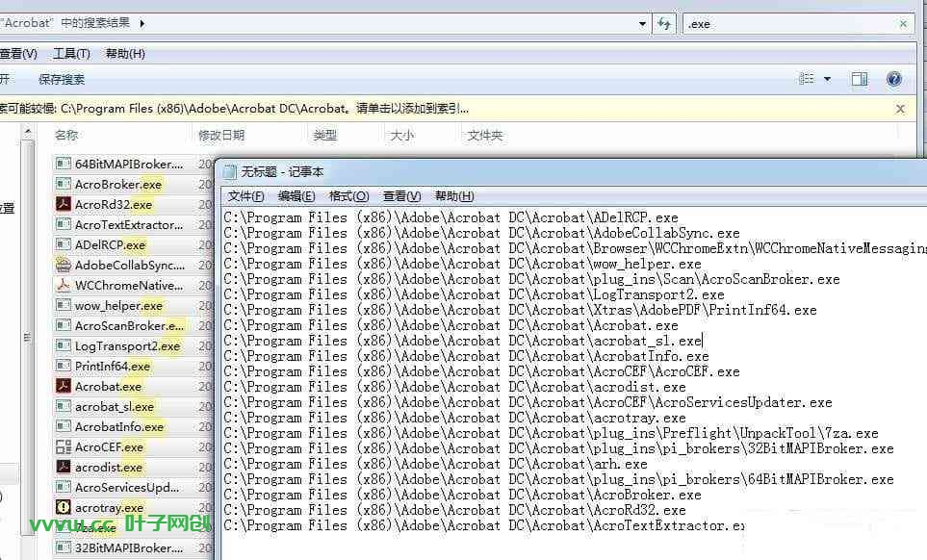Click Notepad line ending with AcroRd32.exe
The width and height of the screenshot is (927, 560).
click(454, 510)
